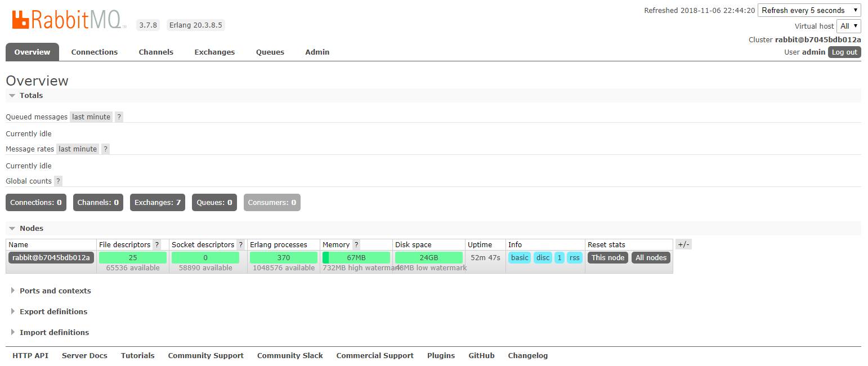Click the version 3.7.8 label

coord(148,25)
